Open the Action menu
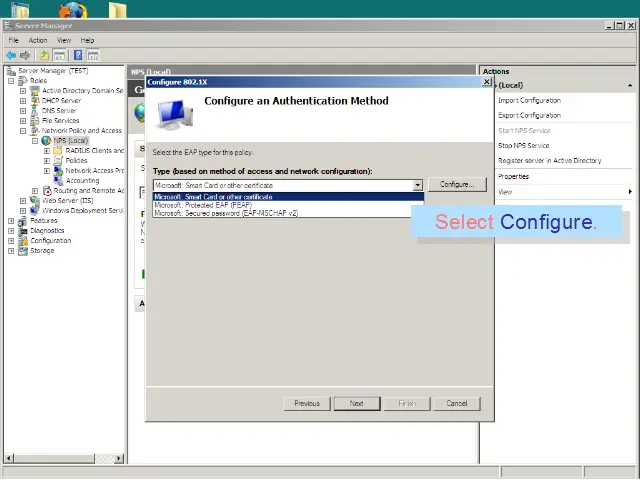 [38, 40]
